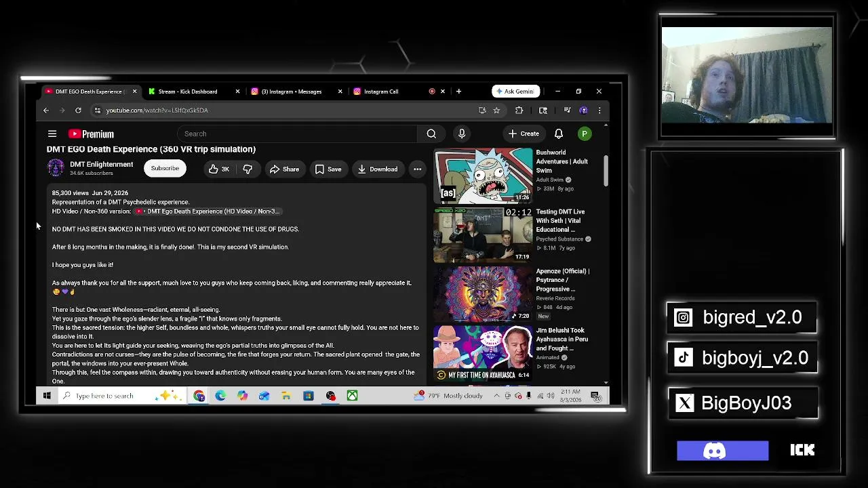
Task: Close the Kick Dashboard tab
Action: tap(237, 91)
